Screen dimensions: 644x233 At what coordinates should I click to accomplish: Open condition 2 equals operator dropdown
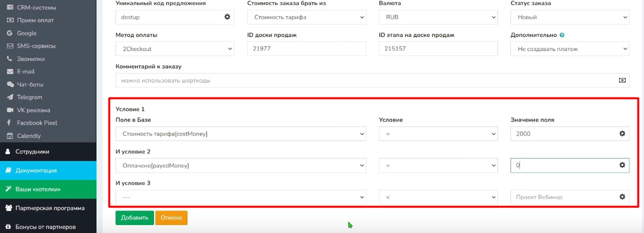click(438, 165)
